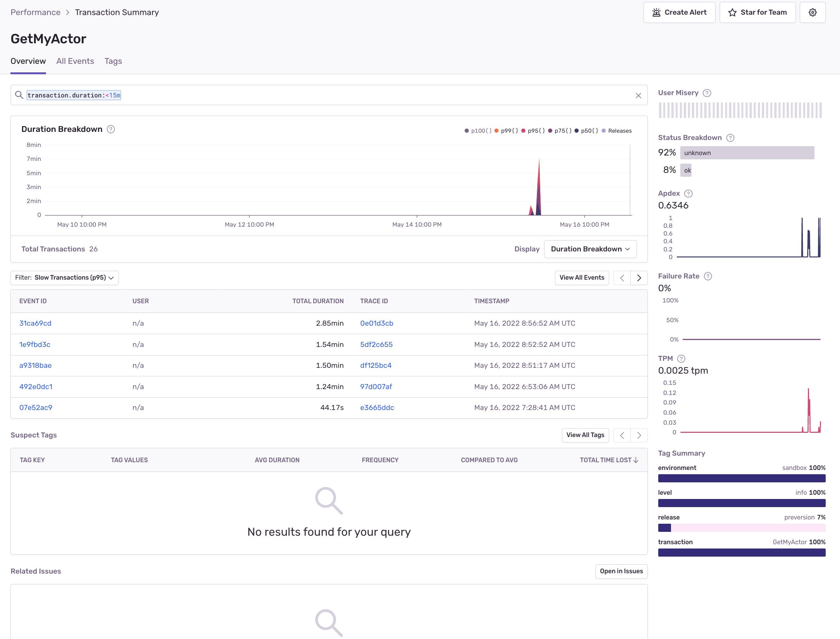Click Duration Breakdown help question icon
Image resolution: width=840 pixels, height=639 pixels.
[111, 129]
